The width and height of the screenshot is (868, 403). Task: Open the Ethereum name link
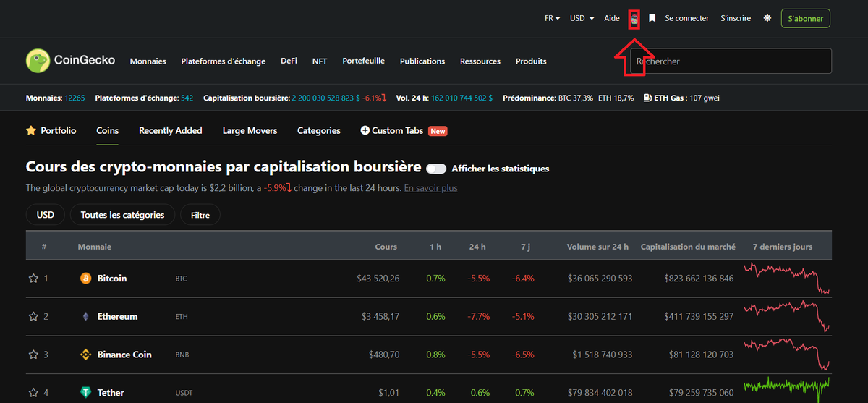point(117,317)
